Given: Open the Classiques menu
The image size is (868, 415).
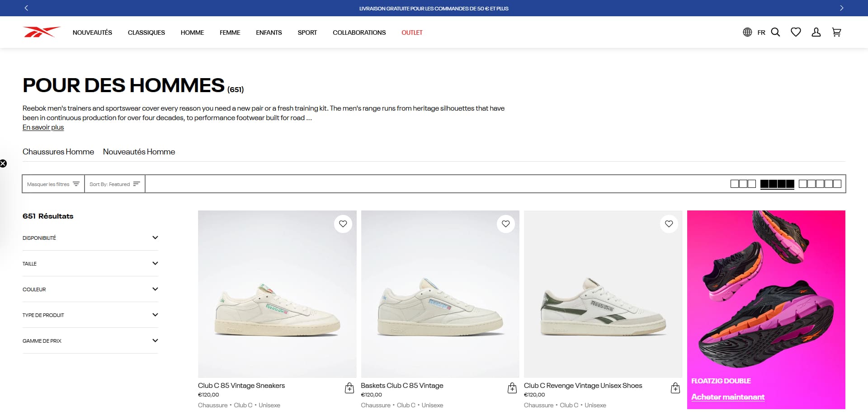Looking at the screenshot, I should click(146, 33).
